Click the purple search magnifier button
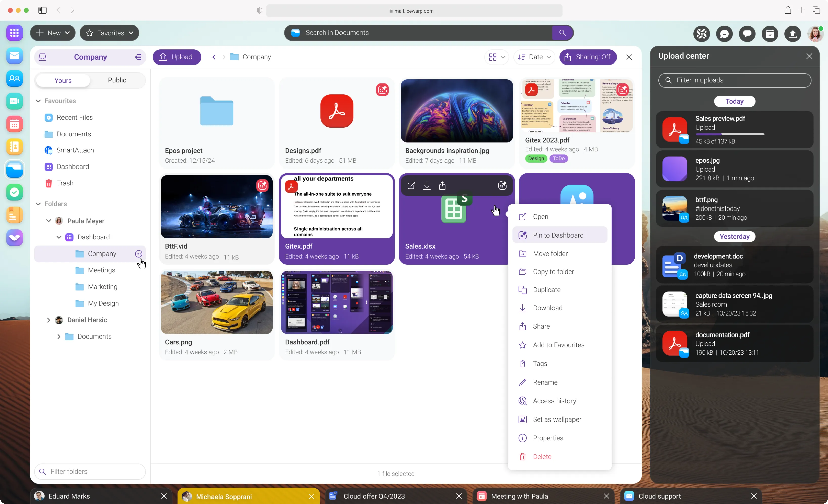This screenshot has width=828, height=504. tap(562, 33)
